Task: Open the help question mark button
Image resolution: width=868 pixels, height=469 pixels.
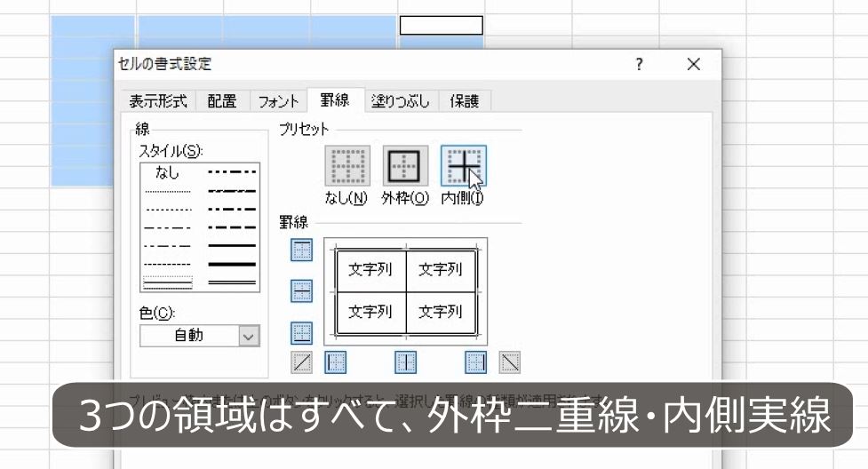Action: 640,64
